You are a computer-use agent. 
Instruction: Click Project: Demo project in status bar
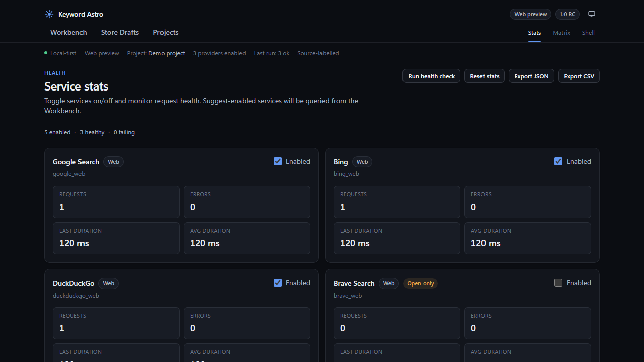156,53
